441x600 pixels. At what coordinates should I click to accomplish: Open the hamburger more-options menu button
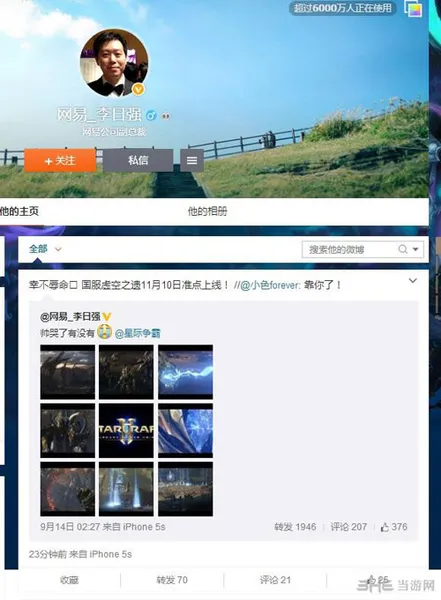192,160
